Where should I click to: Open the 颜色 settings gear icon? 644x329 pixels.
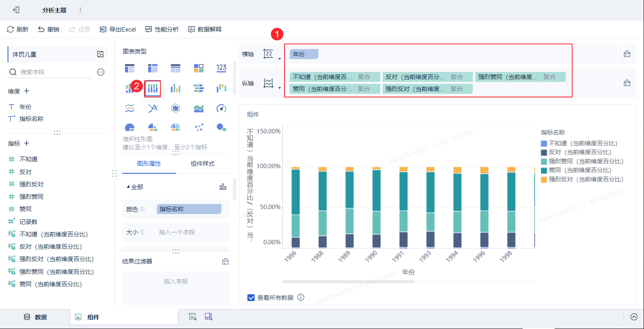(x=142, y=209)
